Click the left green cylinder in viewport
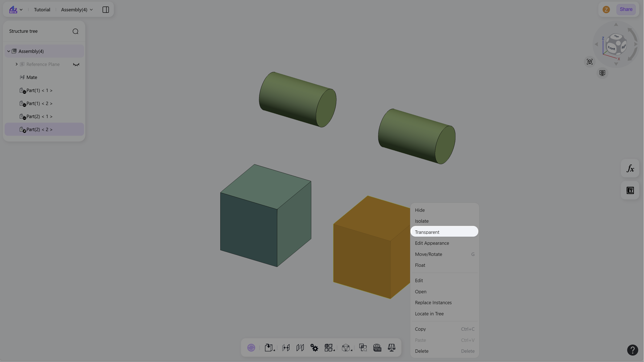 point(297,99)
